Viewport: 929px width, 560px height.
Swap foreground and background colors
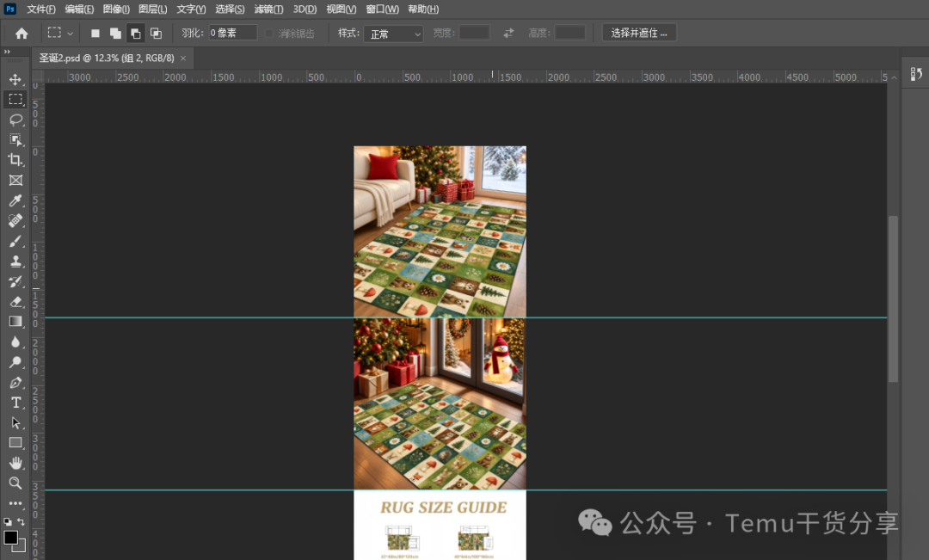22,521
